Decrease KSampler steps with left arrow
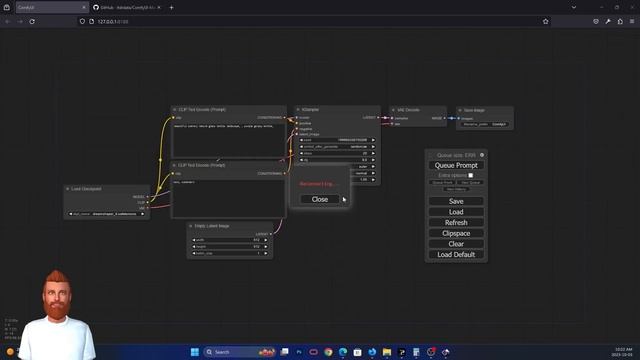 pyautogui.click(x=301, y=153)
